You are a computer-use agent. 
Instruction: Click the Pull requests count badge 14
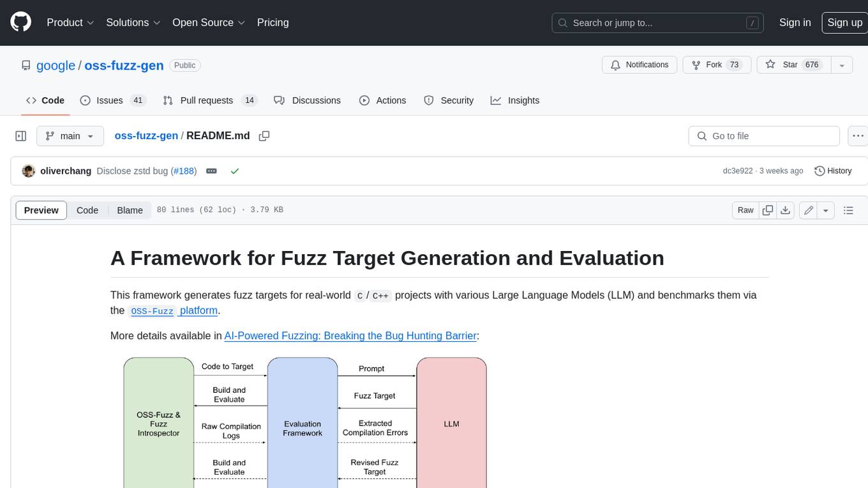pyautogui.click(x=250, y=100)
